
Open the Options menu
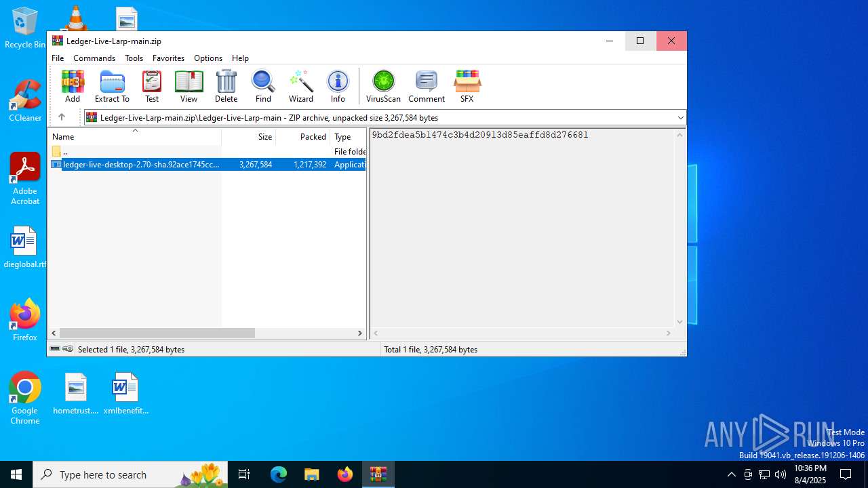(x=208, y=58)
